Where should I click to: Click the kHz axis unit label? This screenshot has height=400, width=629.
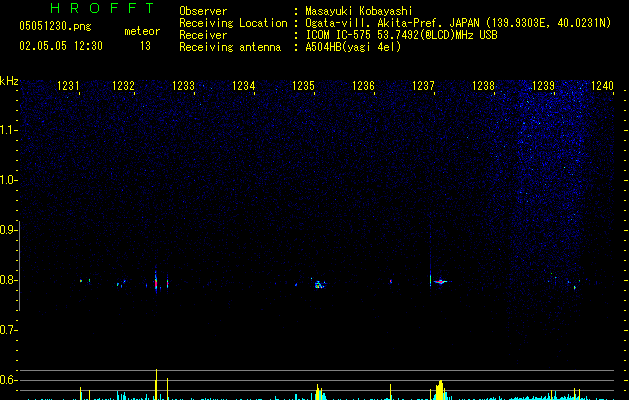pyautogui.click(x=9, y=81)
